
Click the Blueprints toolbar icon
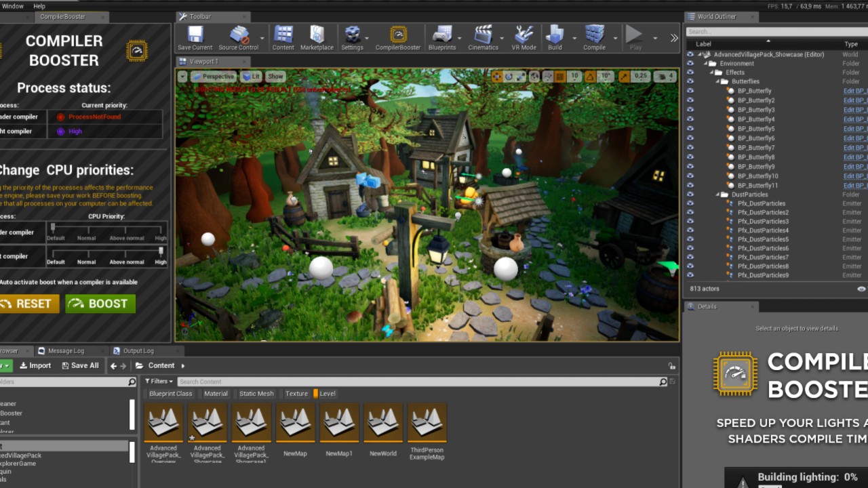click(x=442, y=37)
